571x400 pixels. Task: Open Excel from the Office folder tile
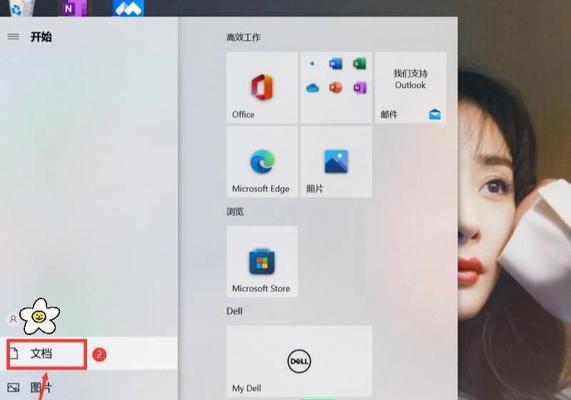tap(359, 64)
